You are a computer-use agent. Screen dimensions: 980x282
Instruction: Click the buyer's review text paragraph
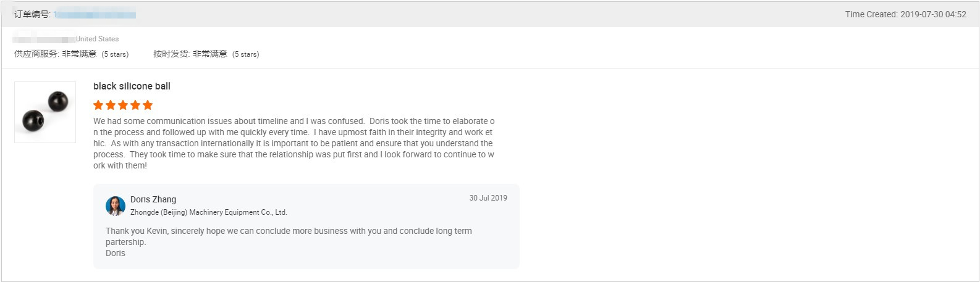coord(294,143)
